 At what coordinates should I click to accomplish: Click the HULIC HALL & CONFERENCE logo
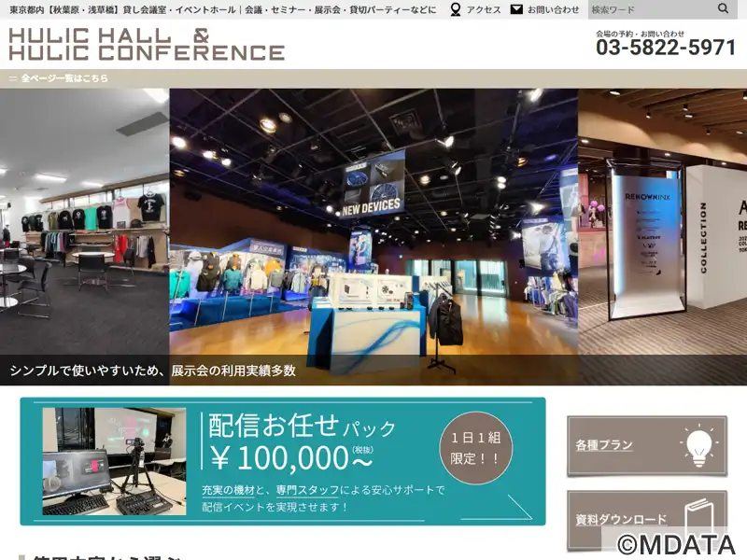coord(147,44)
